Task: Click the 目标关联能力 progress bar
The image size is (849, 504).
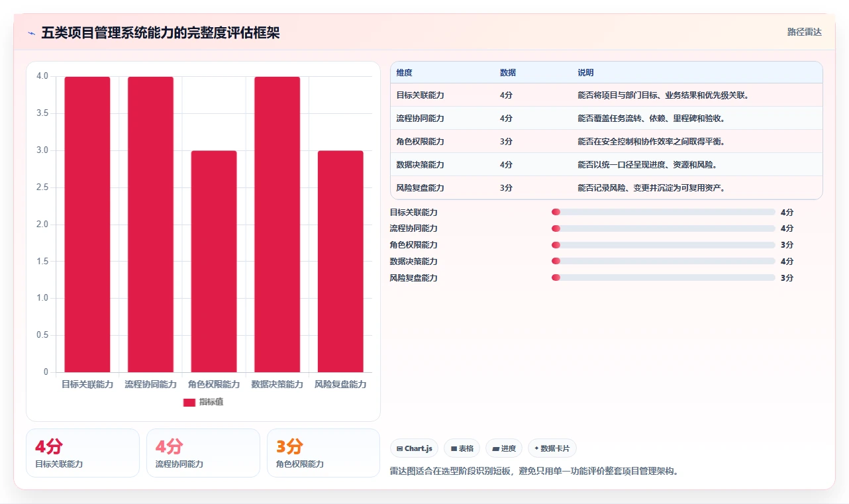Action: [x=663, y=212]
